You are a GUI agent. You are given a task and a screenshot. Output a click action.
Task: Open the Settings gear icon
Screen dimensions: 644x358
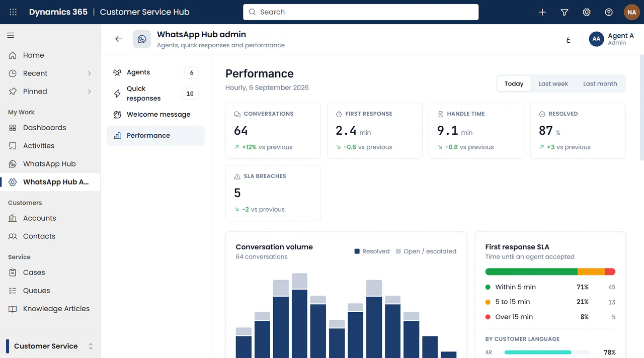click(587, 12)
